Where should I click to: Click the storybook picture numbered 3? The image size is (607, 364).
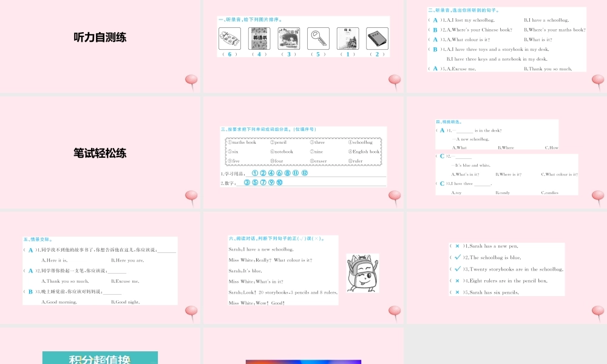(289, 38)
